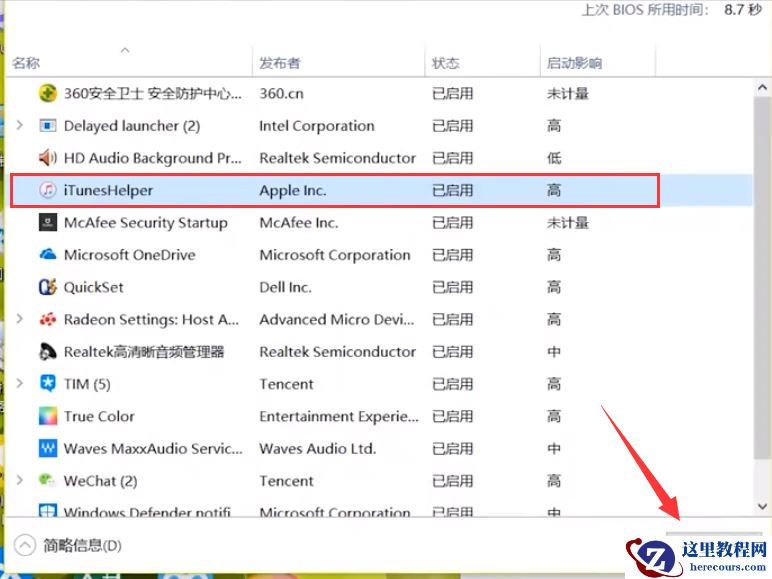Expand the TIM (5) group

pos(20,383)
